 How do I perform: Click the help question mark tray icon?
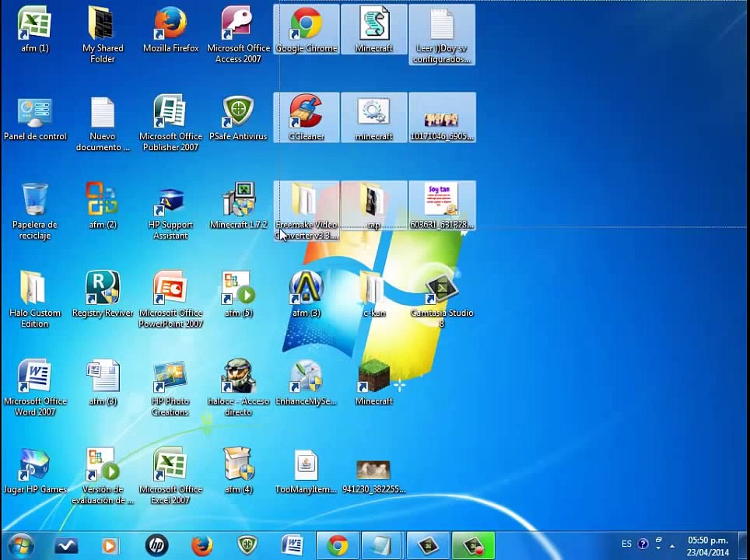(x=643, y=544)
